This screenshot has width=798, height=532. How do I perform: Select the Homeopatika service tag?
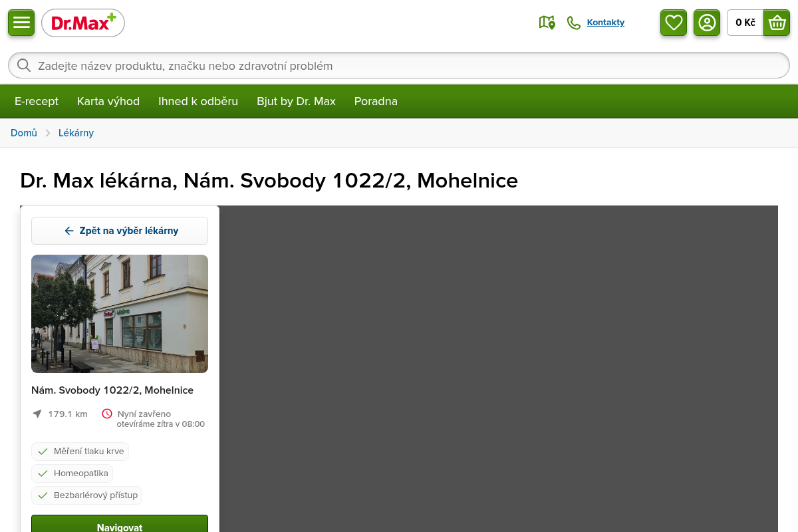point(72,473)
